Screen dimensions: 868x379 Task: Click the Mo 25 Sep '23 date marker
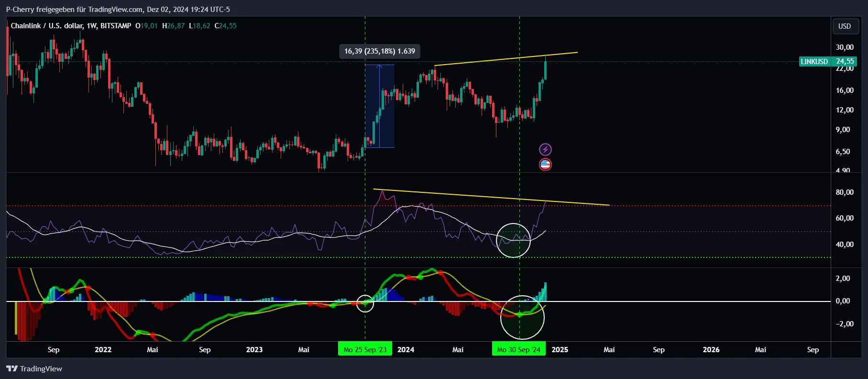pos(365,349)
